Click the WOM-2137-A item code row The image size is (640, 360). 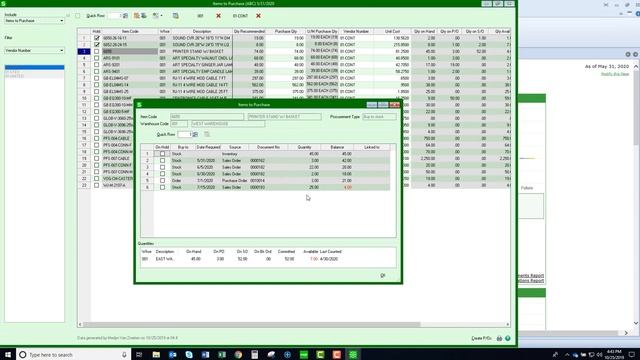click(114, 185)
